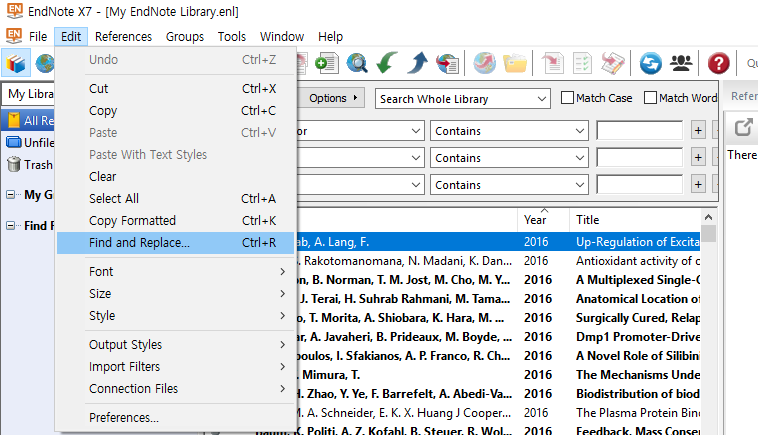Click plus button on third search row
The height and width of the screenshot is (435, 758).
pos(698,185)
